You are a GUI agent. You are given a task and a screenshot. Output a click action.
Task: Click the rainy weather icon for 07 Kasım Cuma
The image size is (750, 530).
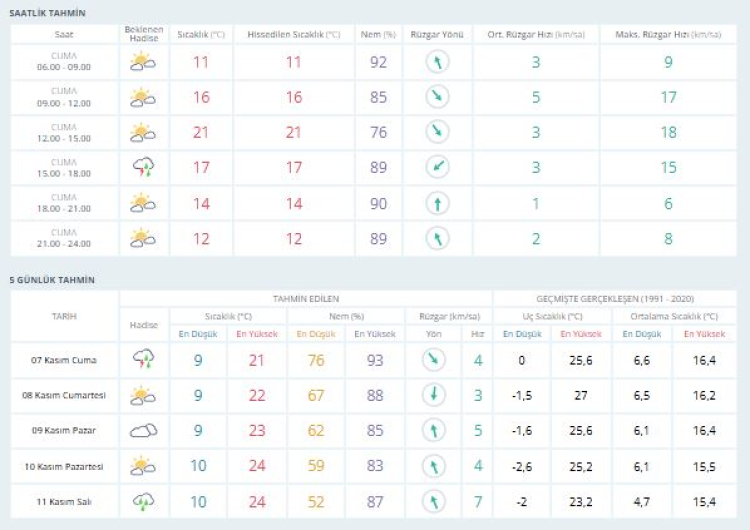(143, 360)
